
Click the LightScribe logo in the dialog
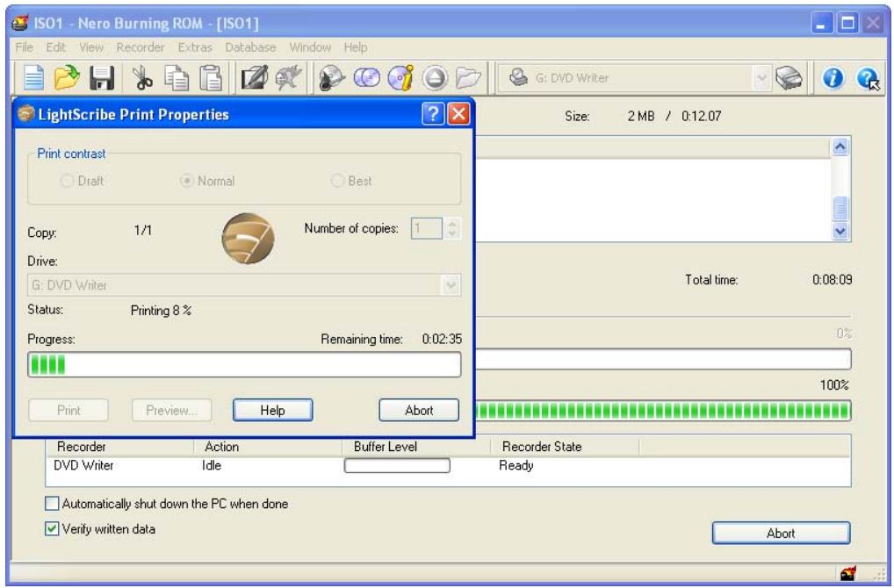pyautogui.click(x=248, y=238)
